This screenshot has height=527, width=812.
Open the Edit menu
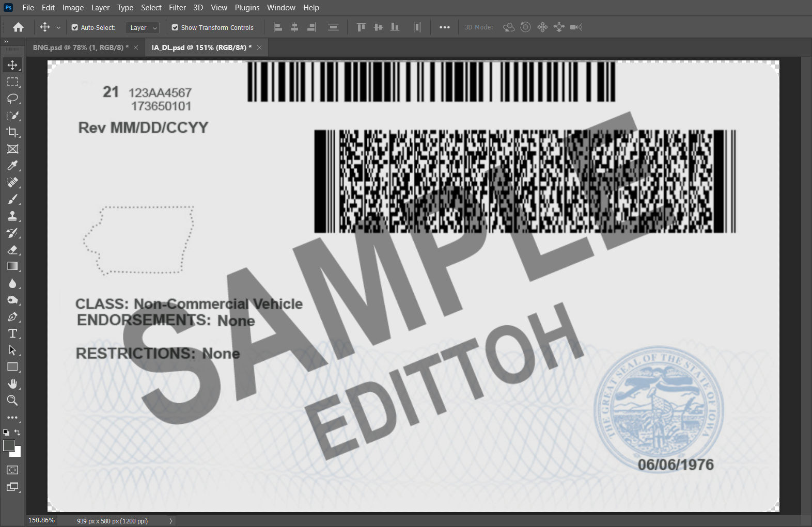pos(48,8)
